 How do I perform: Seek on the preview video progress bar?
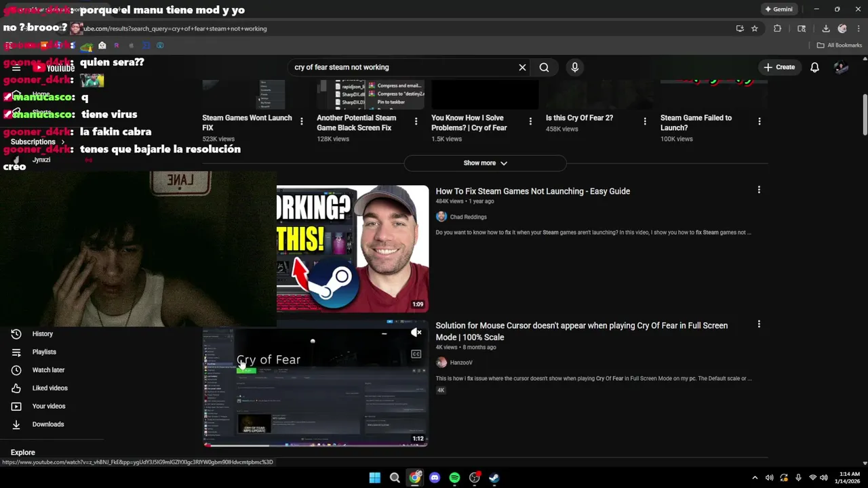(x=316, y=445)
